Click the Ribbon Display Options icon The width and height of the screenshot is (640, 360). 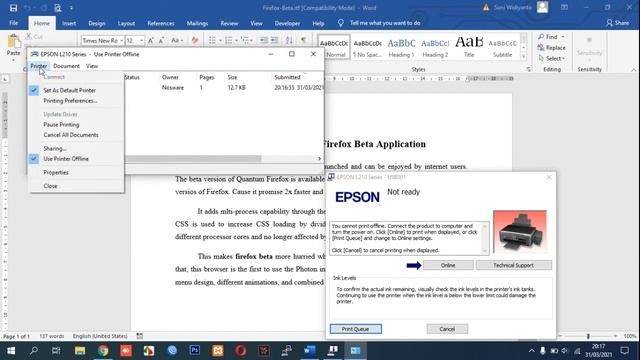pyautogui.click(x=564, y=7)
